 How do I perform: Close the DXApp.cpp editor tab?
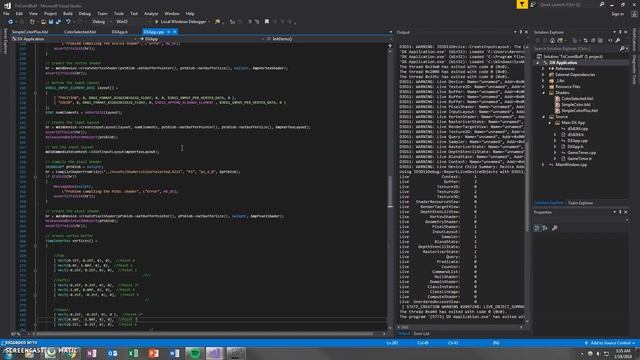pos(175,32)
